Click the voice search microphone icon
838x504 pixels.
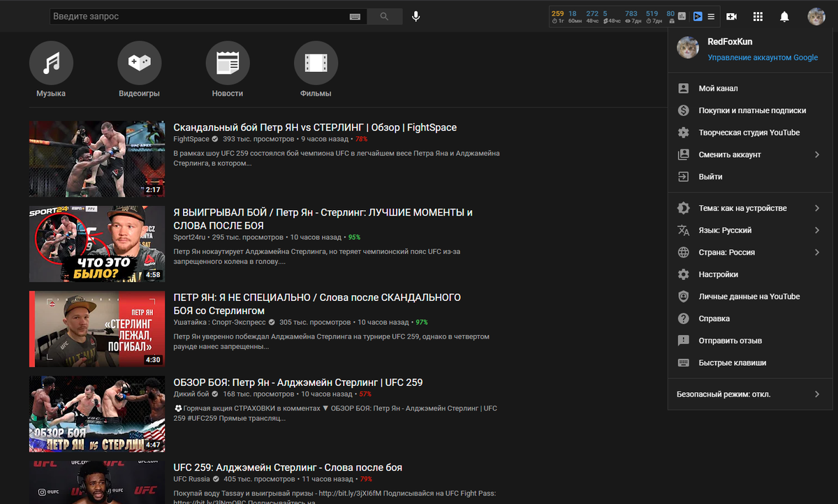point(416,16)
